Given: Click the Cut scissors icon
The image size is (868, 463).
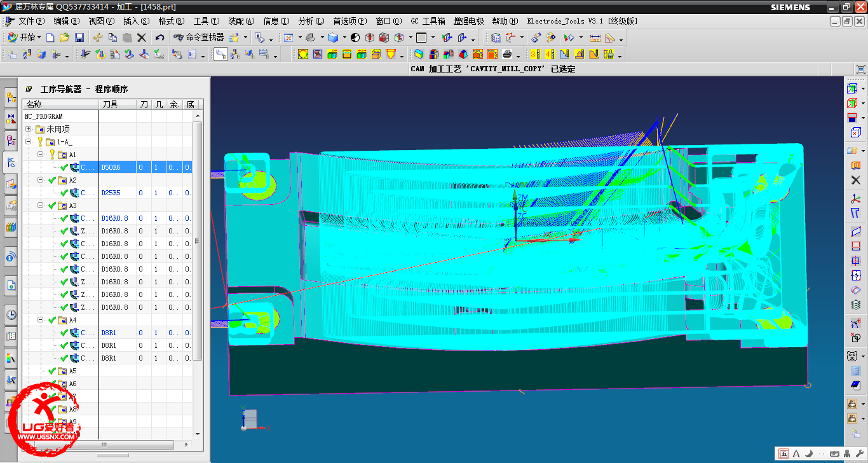Looking at the screenshot, I should point(98,38).
